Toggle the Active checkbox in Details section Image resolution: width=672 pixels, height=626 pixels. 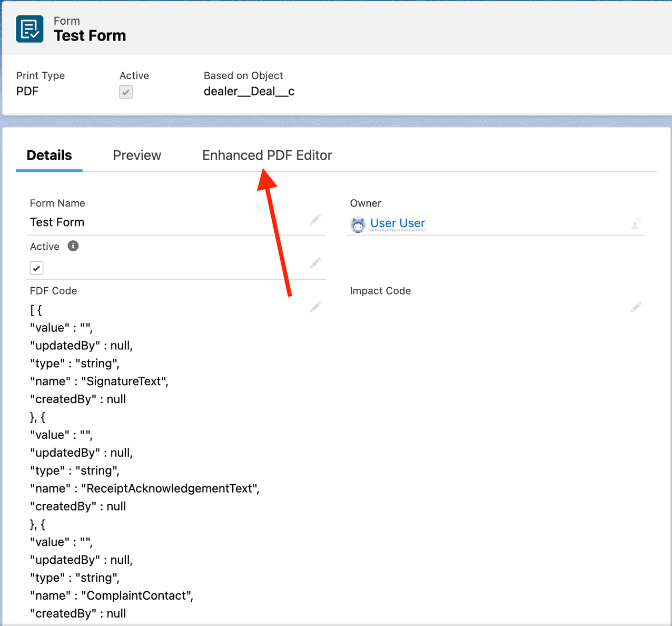pyautogui.click(x=36, y=268)
